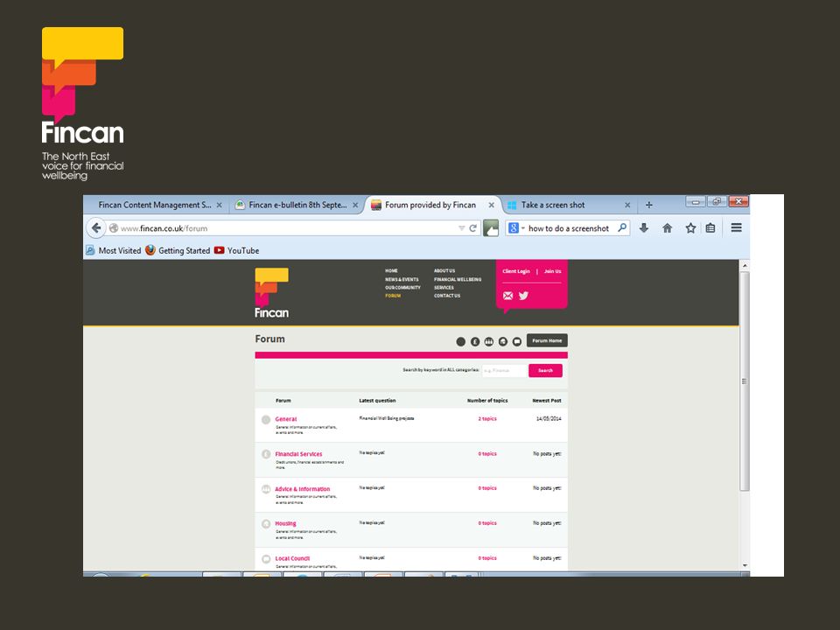Open the YouTube bookmark
Viewport: 840px width, 630px height.
click(x=237, y=250)
